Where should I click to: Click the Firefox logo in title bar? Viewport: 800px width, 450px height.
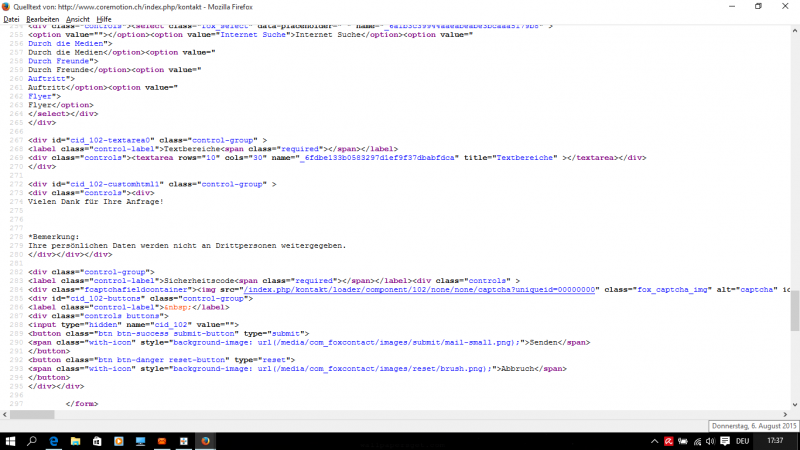[x=6, y=7]
